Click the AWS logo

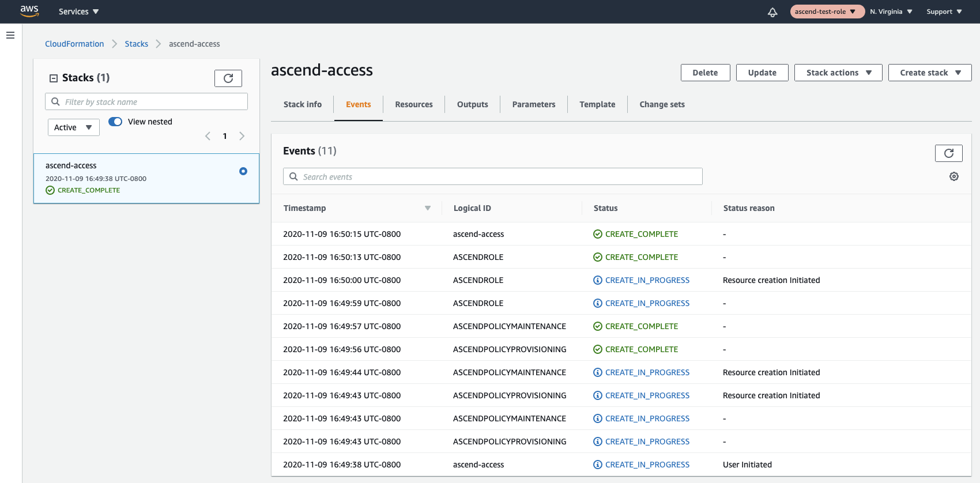[29, 11]
